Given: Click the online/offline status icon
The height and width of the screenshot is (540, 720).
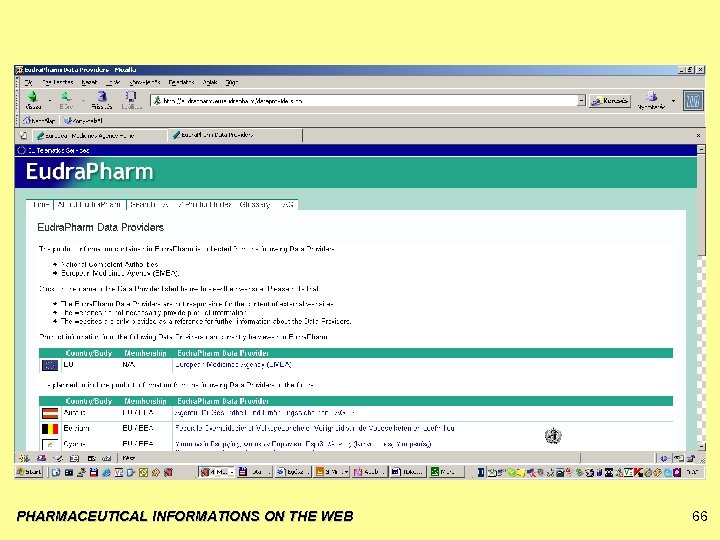Looking at the screenshot, I should pos(664,458).
